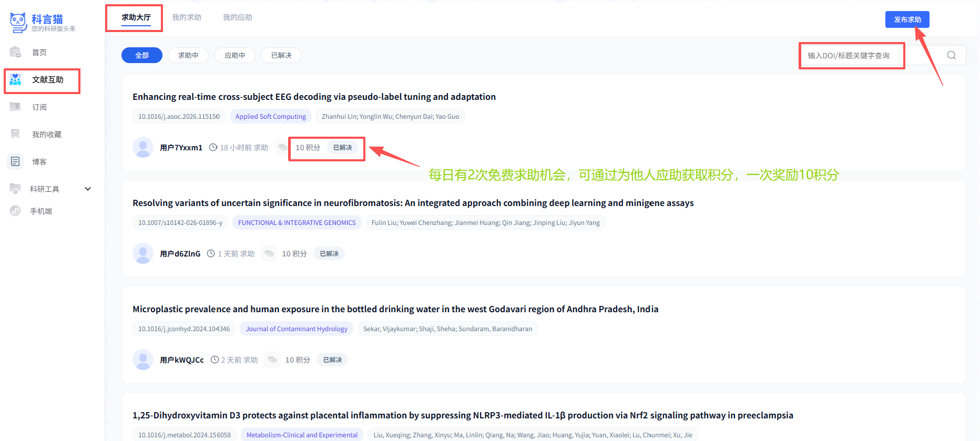Open 博客 in the sidebar

(x=39, y=161)
